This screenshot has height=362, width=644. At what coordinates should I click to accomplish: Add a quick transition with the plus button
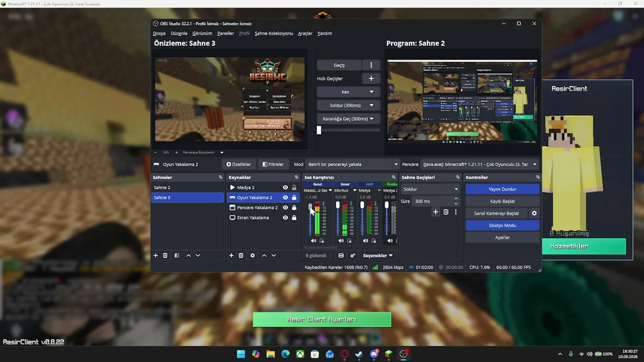point(371,78)
